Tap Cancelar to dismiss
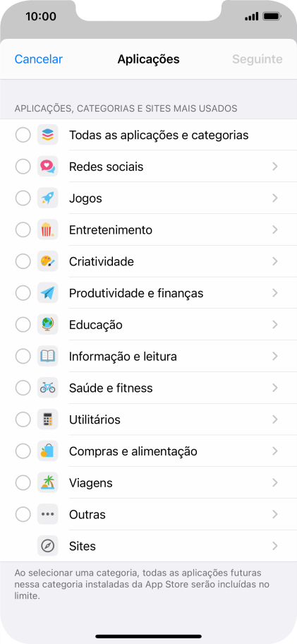 coord(39,59)
